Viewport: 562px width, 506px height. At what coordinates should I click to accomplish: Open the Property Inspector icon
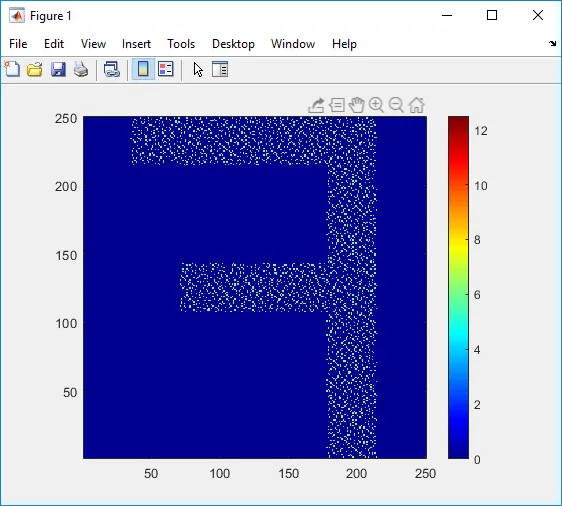220,69
